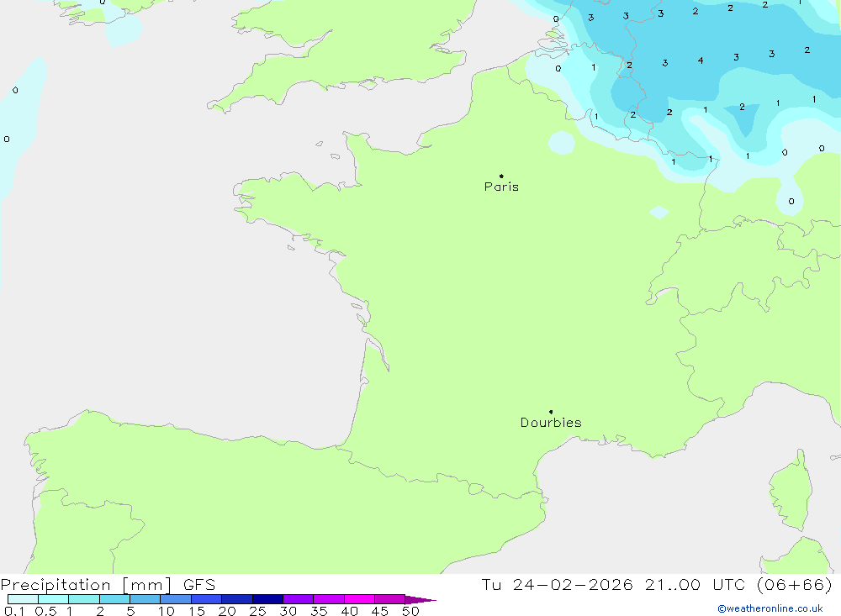The width and height of the screenshot is (841, 616).
Task: Click the legend value 20
Action: (x=227, y=611)
